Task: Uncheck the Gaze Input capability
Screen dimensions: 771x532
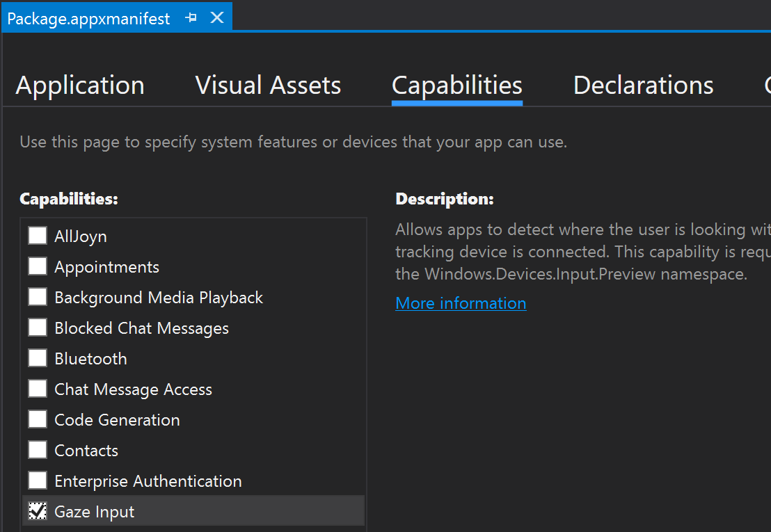Action: click(x=38, y=511)
